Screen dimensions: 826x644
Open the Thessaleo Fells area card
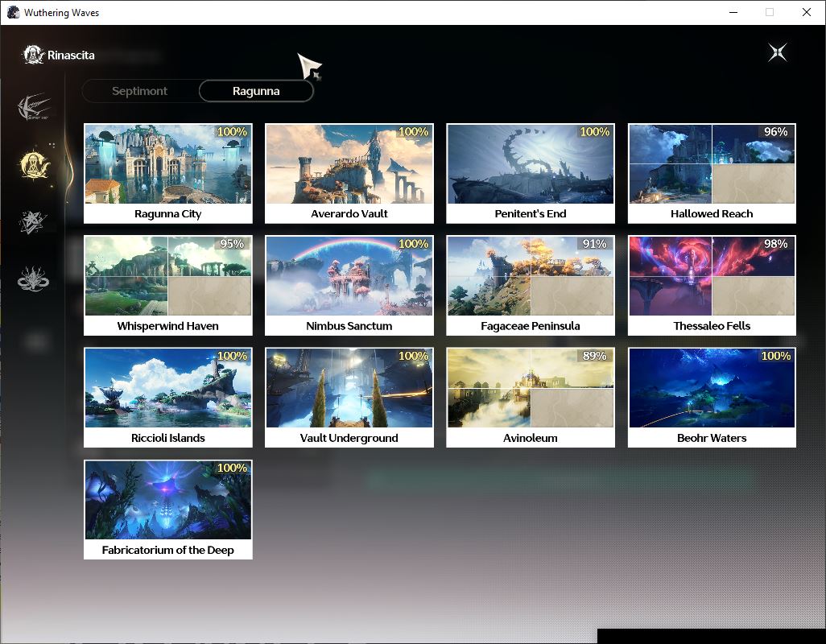tap(712, 286)
